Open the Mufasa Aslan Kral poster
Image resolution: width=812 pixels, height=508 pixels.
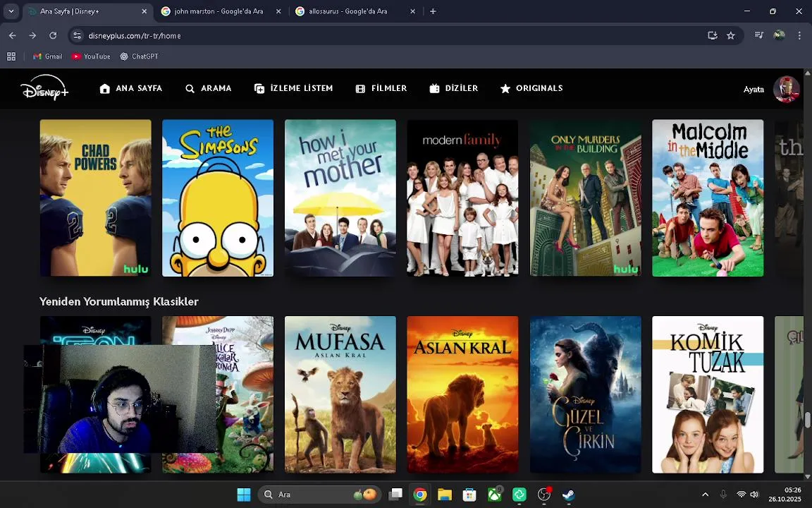[340, 394]
